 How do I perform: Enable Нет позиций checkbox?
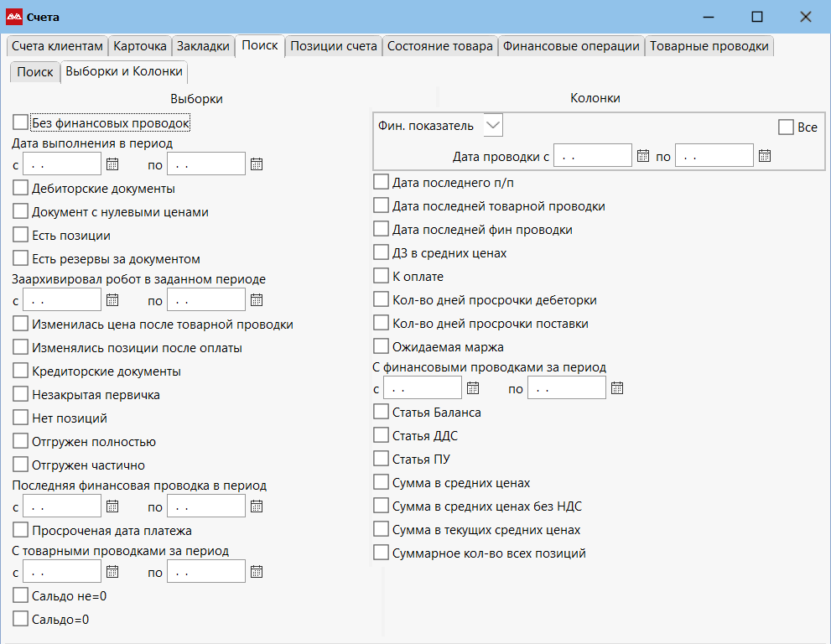point(20,418)
